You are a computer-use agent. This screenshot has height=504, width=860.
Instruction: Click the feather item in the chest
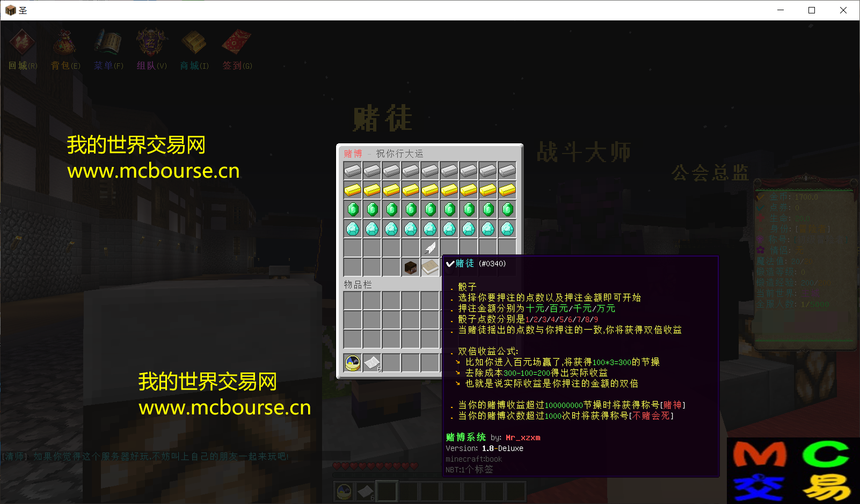click(430, 248)
